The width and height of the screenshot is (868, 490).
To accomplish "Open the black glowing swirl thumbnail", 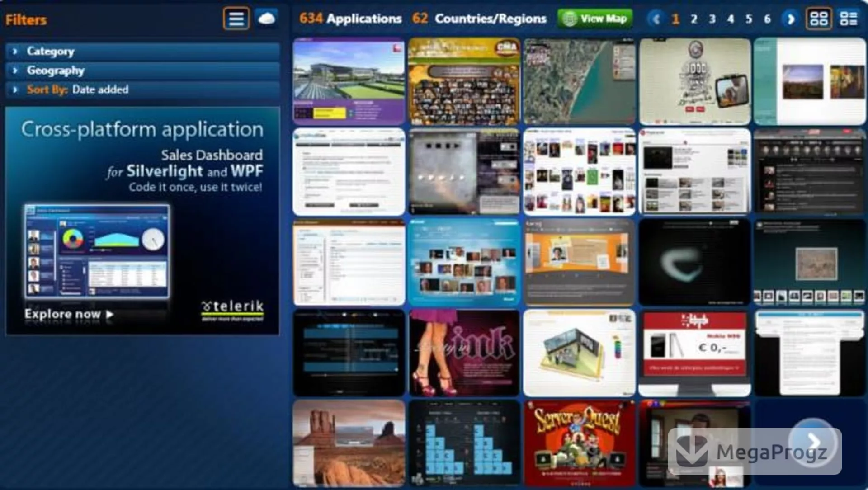I will (695, 263).
